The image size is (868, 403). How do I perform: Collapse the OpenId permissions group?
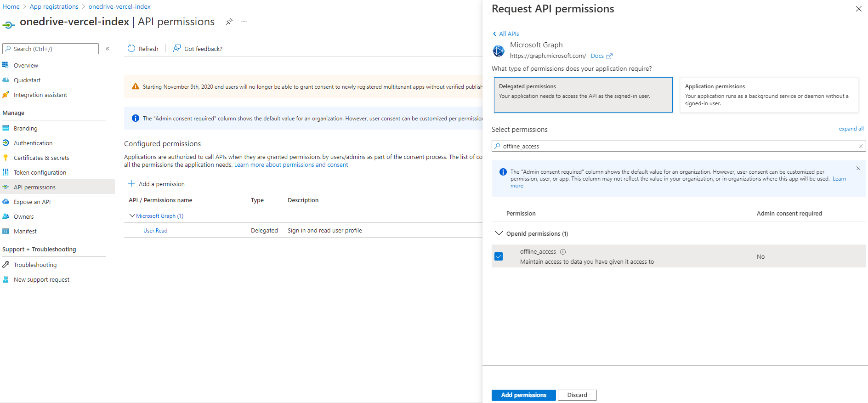click(x=499, y=233)
